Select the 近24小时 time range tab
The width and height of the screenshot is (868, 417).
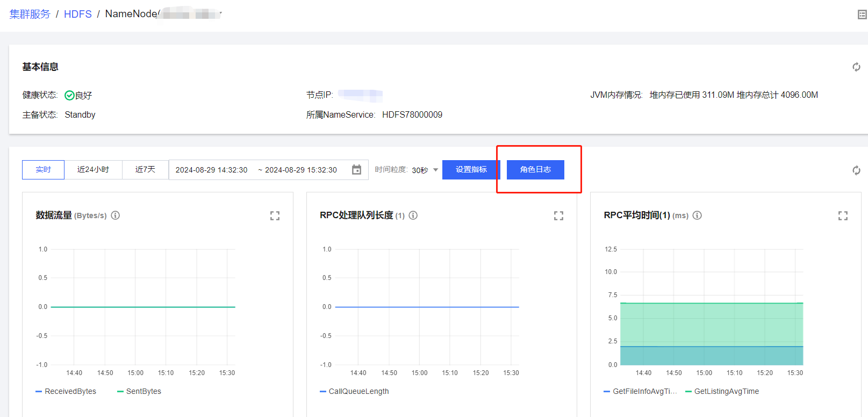(x=93, y=170)
